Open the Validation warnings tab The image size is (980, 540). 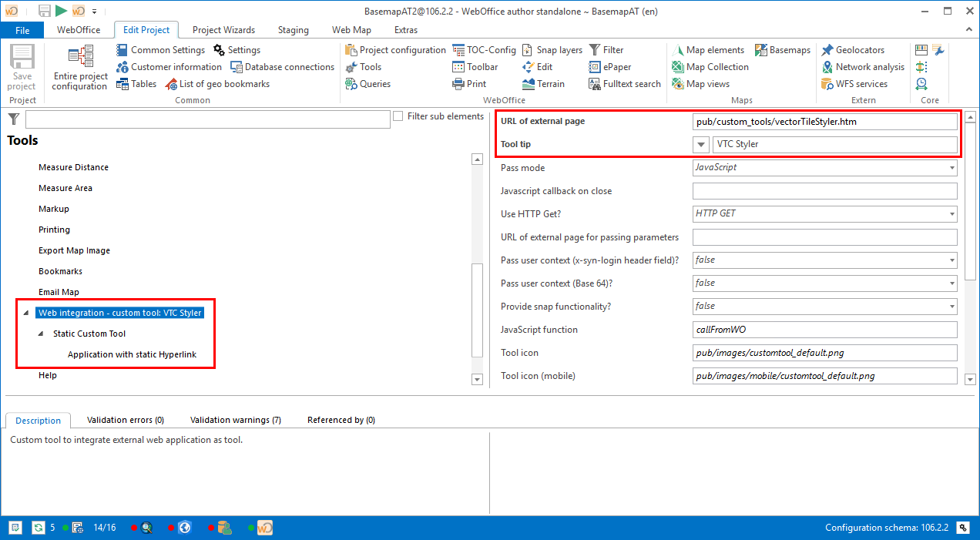tap(235, 421)
